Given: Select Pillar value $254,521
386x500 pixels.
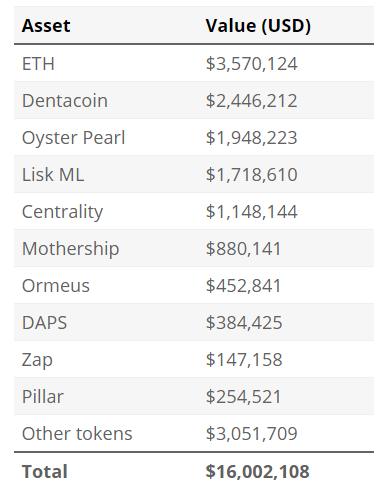Looking at the screenshot, I should 243,397.
